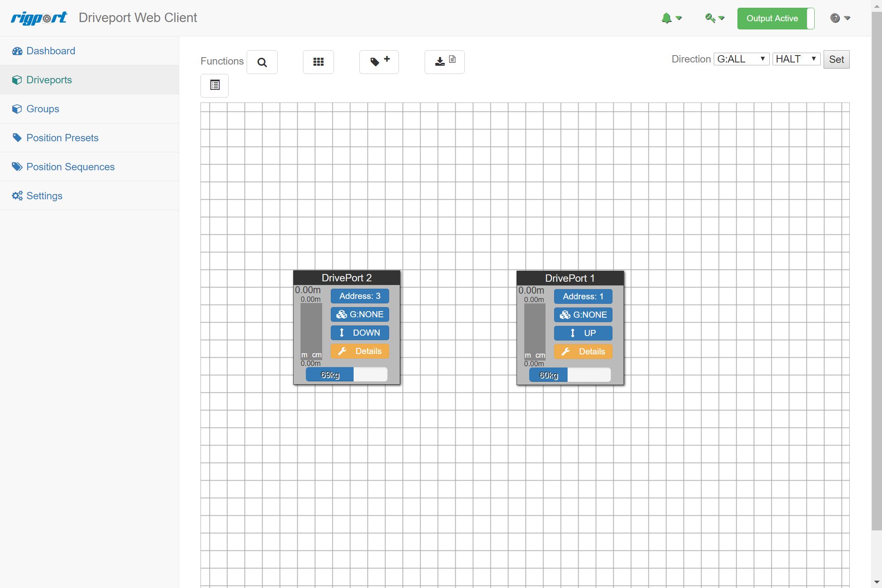Expand the HALT direction dropdown
Viewport: 882px width, 588px height.
click(x=796, y=59)
